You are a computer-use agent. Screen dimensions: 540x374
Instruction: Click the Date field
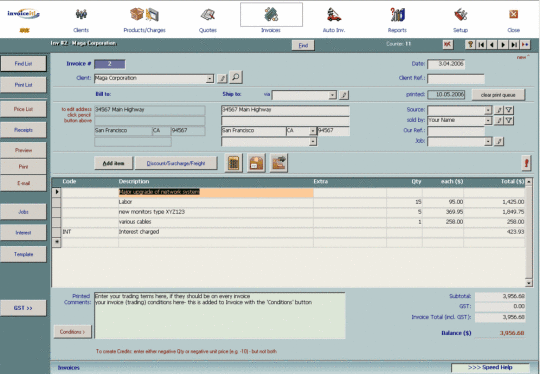[446, 64]
